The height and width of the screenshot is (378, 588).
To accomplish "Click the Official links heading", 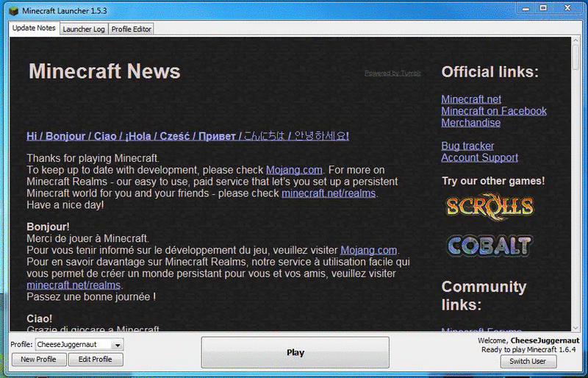I will tap(490, 71).
